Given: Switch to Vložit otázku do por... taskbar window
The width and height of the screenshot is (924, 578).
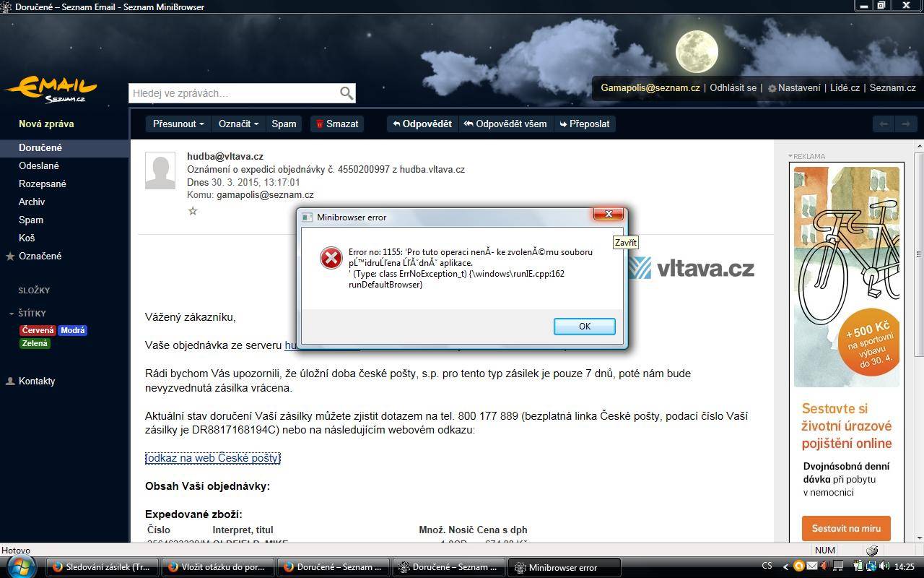Looking at the screenshot, I should pos(218,567).
